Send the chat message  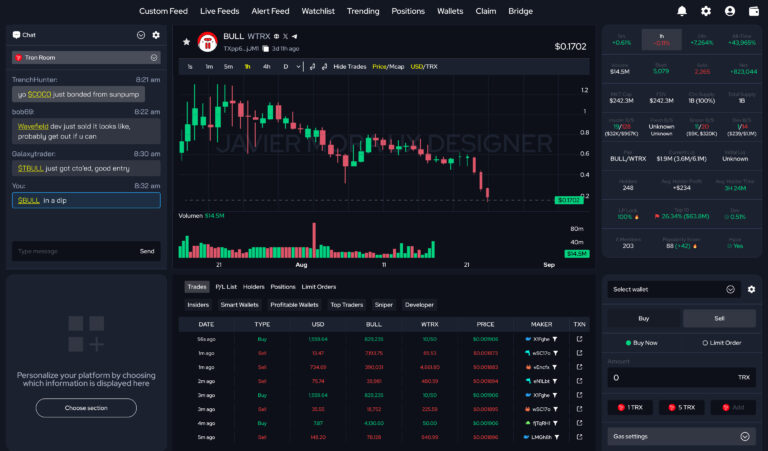pyautogui.click(x=147, y=251)
